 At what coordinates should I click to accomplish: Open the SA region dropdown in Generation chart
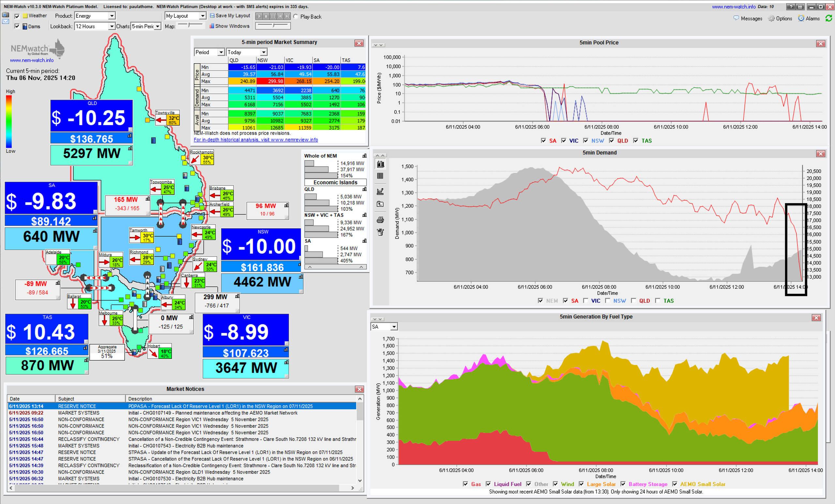pyautogui.click(x=394, y=327)
